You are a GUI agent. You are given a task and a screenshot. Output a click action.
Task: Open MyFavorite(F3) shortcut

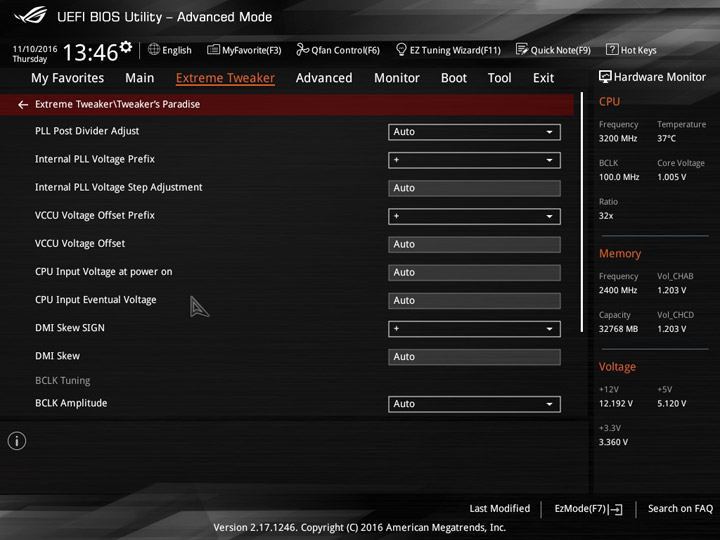[x=244, y=50]
